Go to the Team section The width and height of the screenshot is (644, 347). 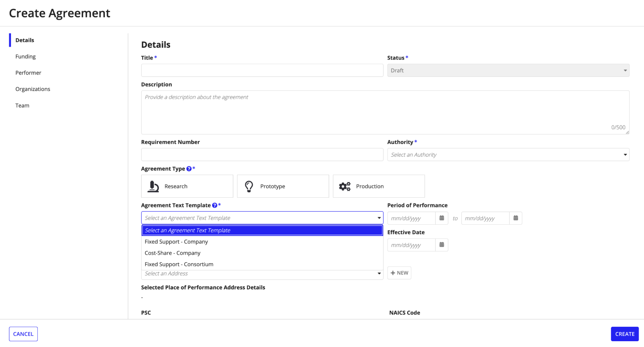[x=22, y=106]
